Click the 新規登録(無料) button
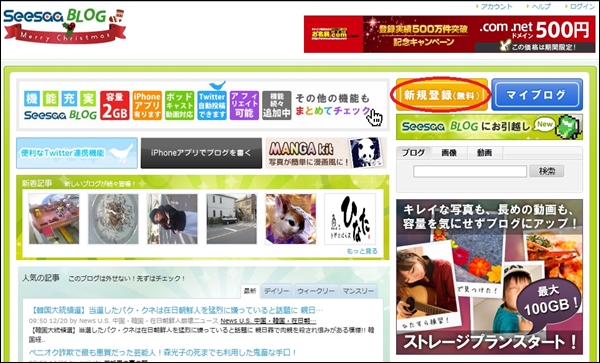 [442, 94]
